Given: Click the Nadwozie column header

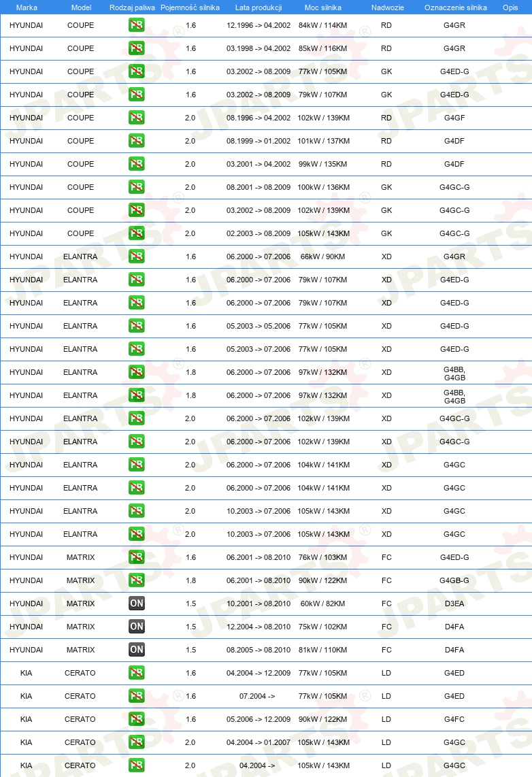Looking at the screenshot, I should [x=387, y=7].
